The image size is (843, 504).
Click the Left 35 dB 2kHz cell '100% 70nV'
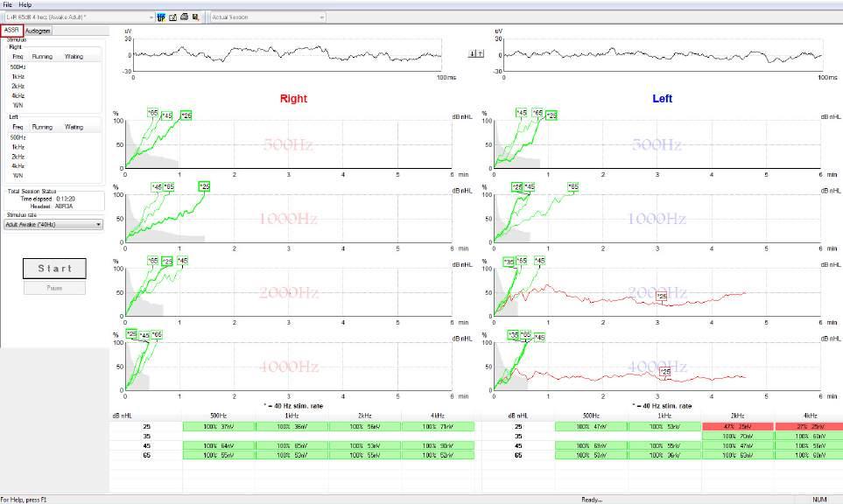[738, 437]
